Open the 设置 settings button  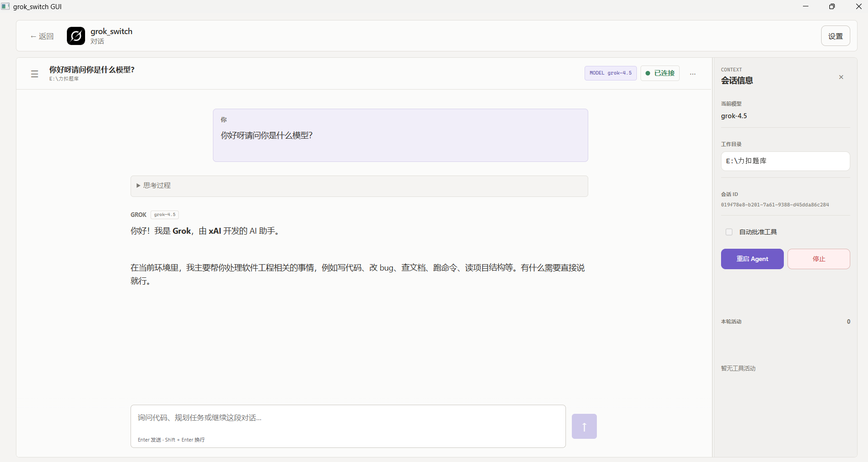pyautogui.click(x=836, y=36)
